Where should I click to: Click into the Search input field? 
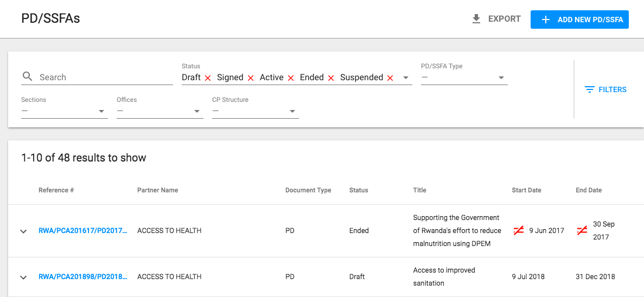(106, 77)
